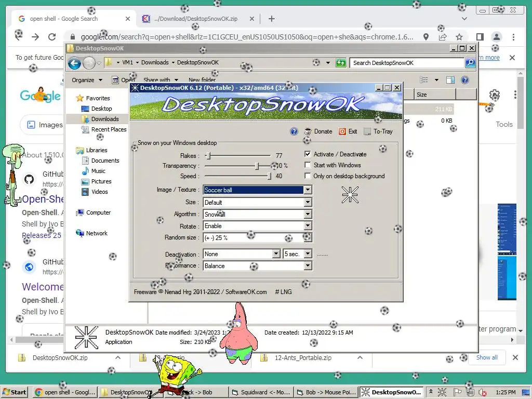
Task: Open Chrome profile avatar icon
Action: (x=497, y=37)
